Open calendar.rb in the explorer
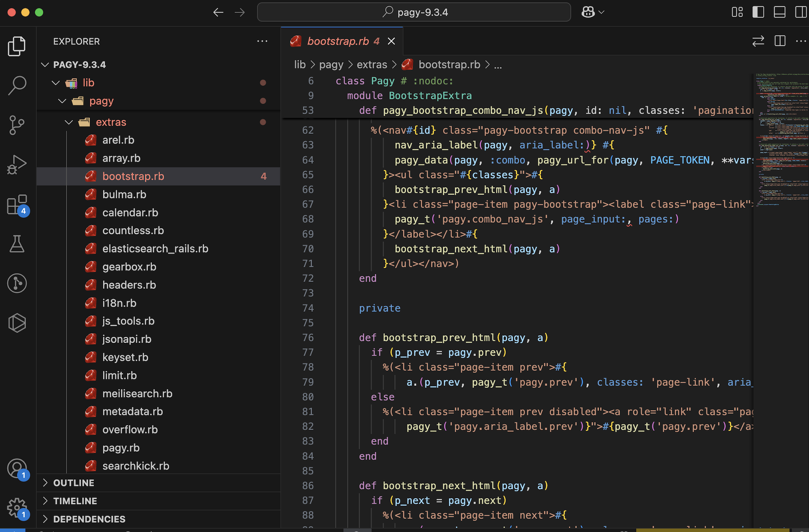The height and width of the screenshot is (532, 809). coord(130,213)
